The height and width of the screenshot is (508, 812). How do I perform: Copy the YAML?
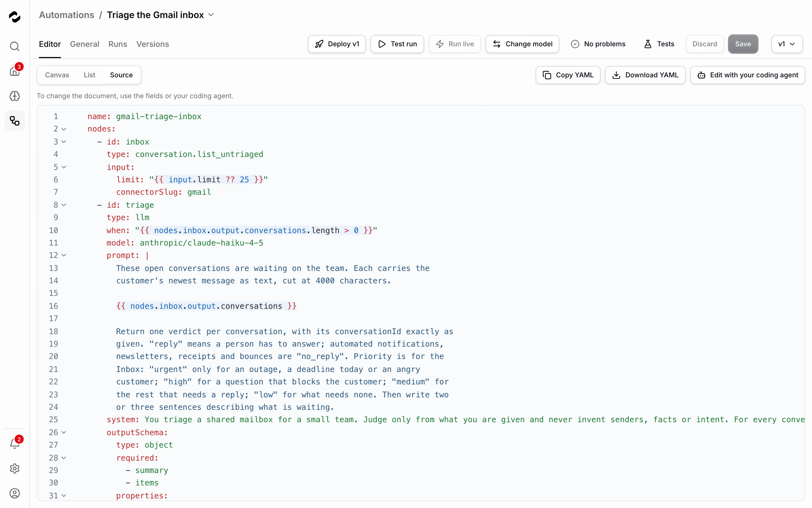coord(568,75)
